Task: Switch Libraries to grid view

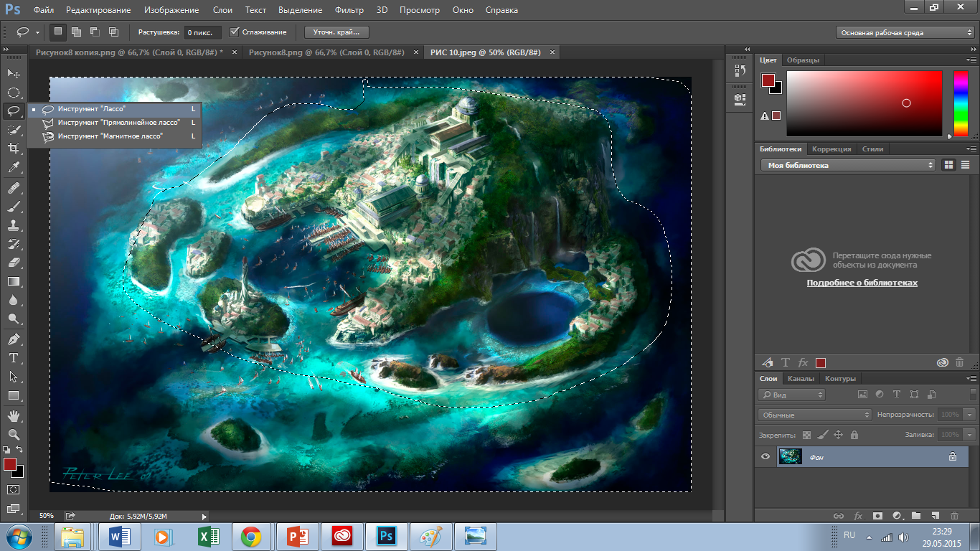Action: [948, 165]
